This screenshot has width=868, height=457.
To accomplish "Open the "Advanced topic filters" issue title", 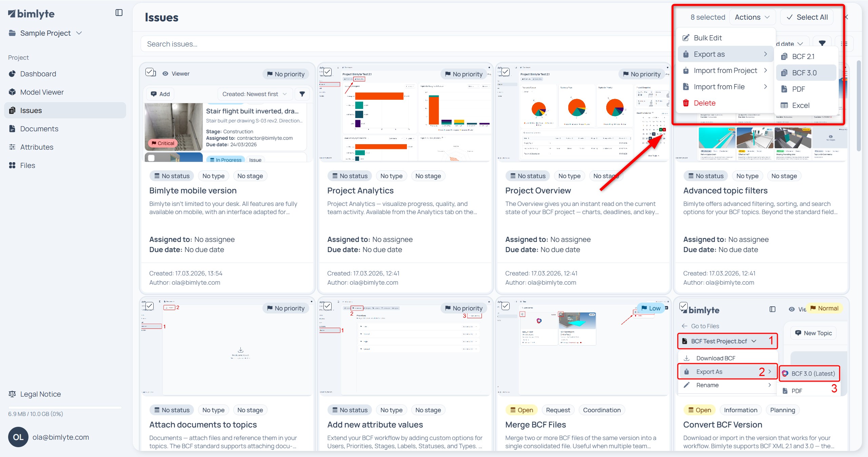I will 725,191.
